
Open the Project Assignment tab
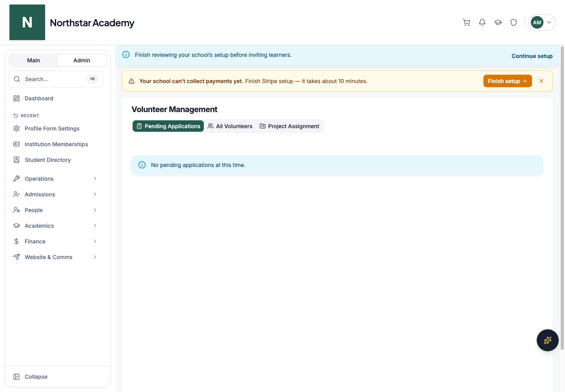[290, 126]
